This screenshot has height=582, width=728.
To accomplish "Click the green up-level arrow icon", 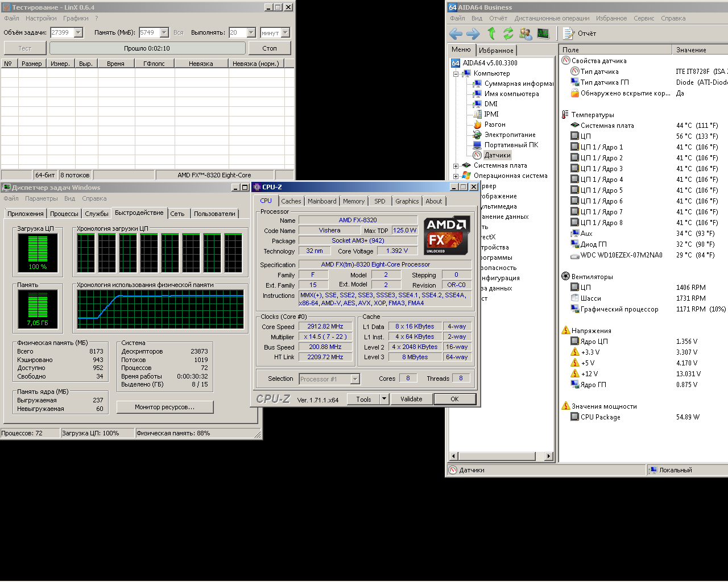I will coord(491,34).
